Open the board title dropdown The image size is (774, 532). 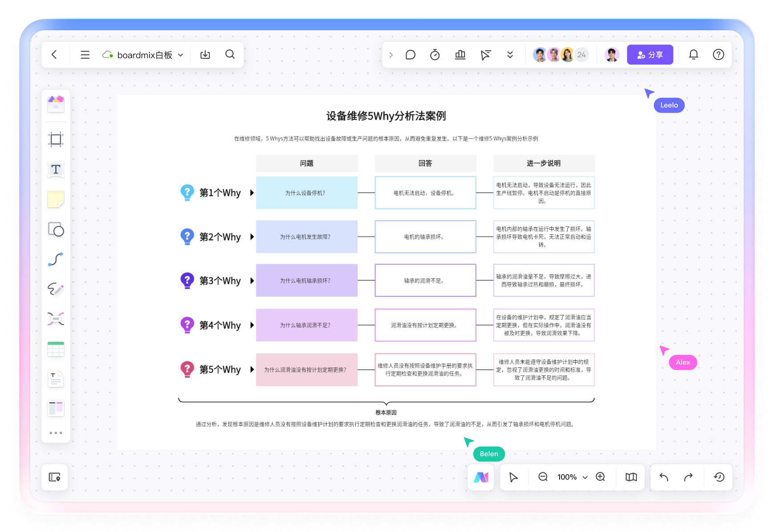[x=180, y=55]
